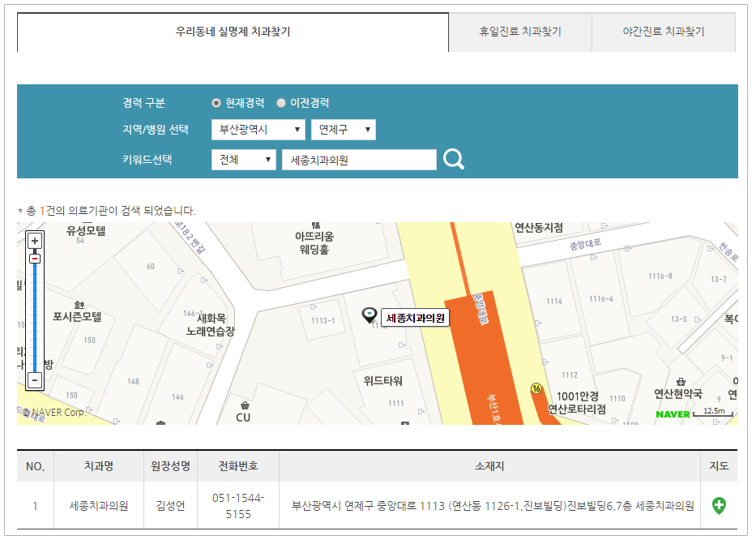Switch to 야간진료 치과찾기 tab

point(663,32)
